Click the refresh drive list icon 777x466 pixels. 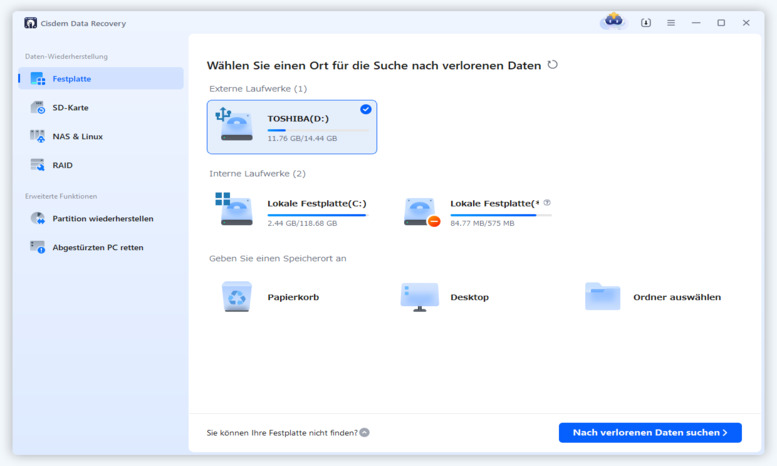tap(552, 65)
